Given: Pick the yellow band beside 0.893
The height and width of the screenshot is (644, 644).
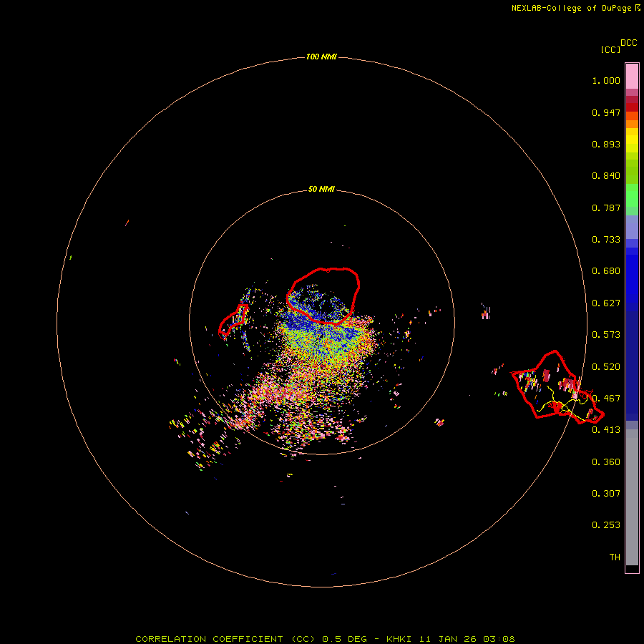Looking at the screenshot, I should [632, 144].
